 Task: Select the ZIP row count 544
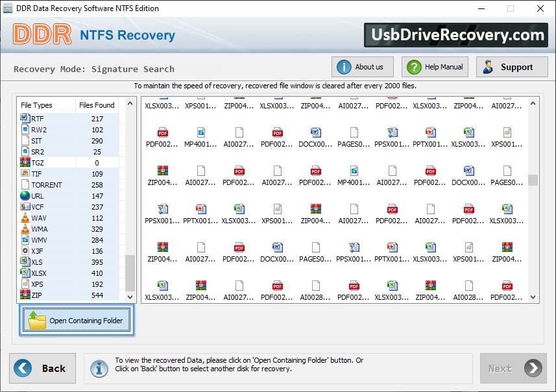pyautogui.click(x=97, y=295)
